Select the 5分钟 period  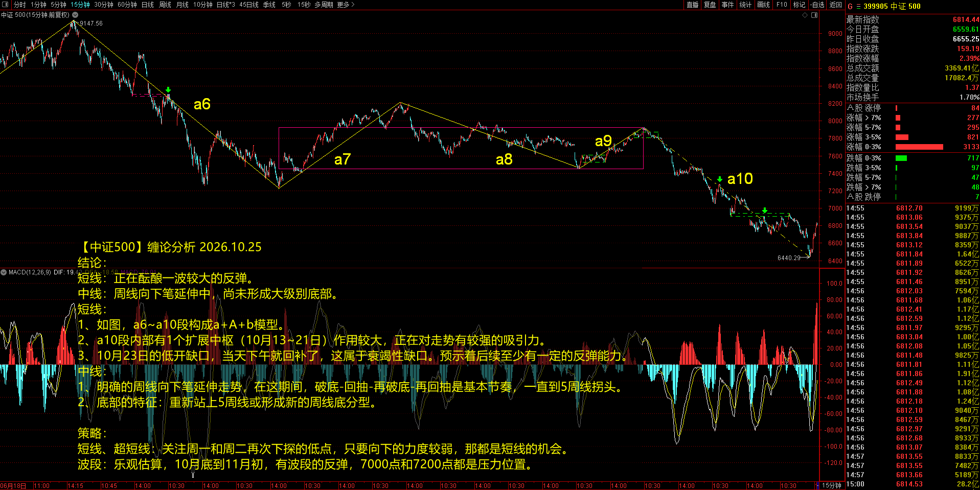coord(58,5)
